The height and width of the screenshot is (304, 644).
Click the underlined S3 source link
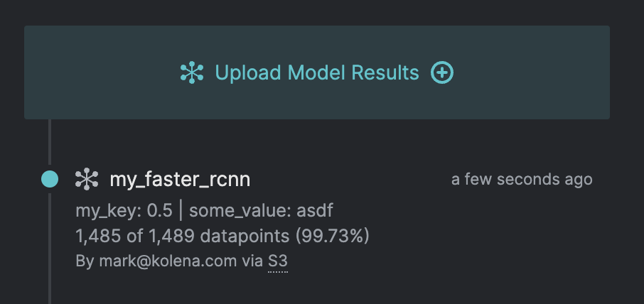tap(278, 261)
